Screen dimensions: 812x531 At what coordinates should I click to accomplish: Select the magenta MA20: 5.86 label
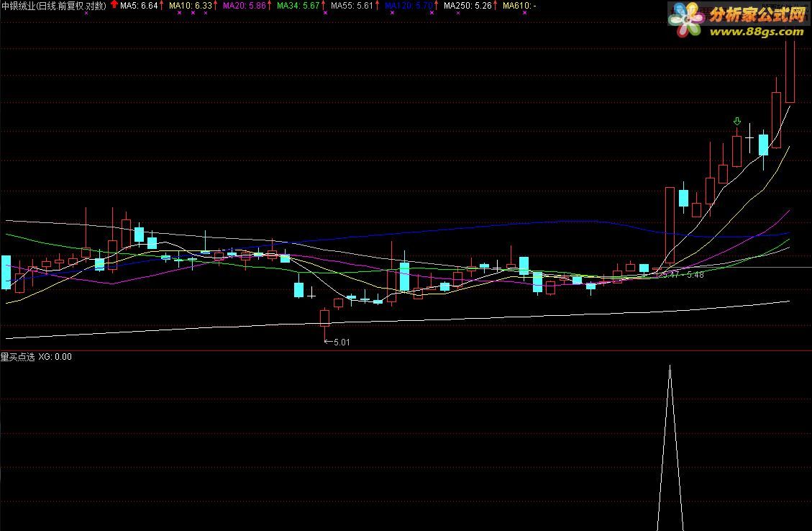pyautogui.click(x=244, y=6)
